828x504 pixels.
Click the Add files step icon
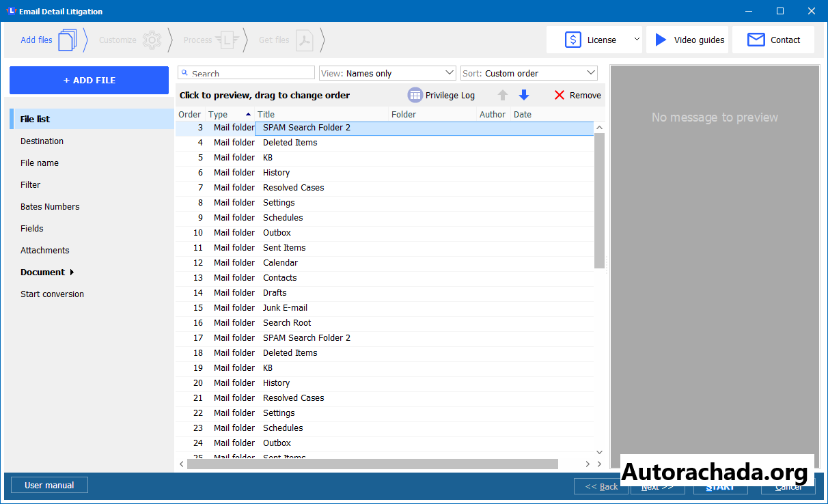pos(67,40)
